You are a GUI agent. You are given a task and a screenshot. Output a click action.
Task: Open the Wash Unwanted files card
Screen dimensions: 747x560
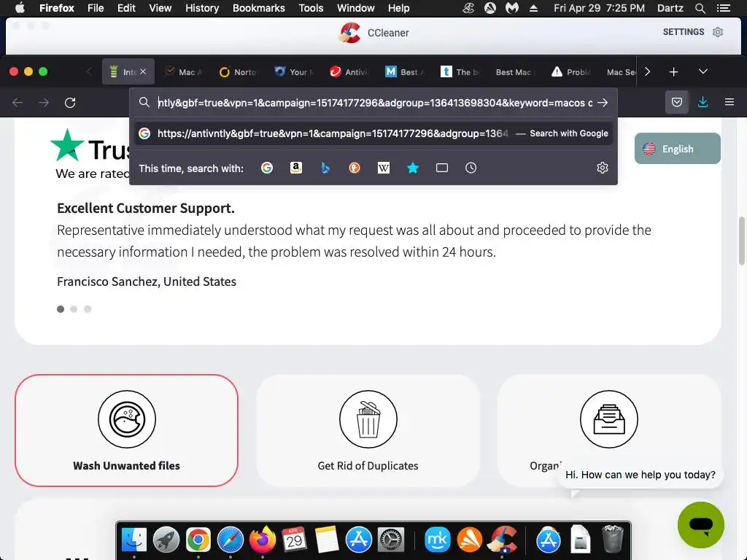point(126,430)
